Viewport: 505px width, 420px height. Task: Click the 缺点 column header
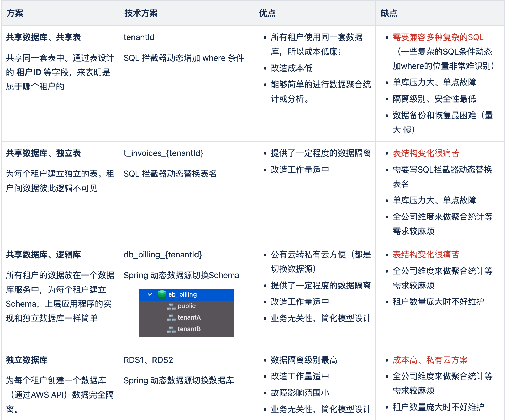[x=389, y=13]
